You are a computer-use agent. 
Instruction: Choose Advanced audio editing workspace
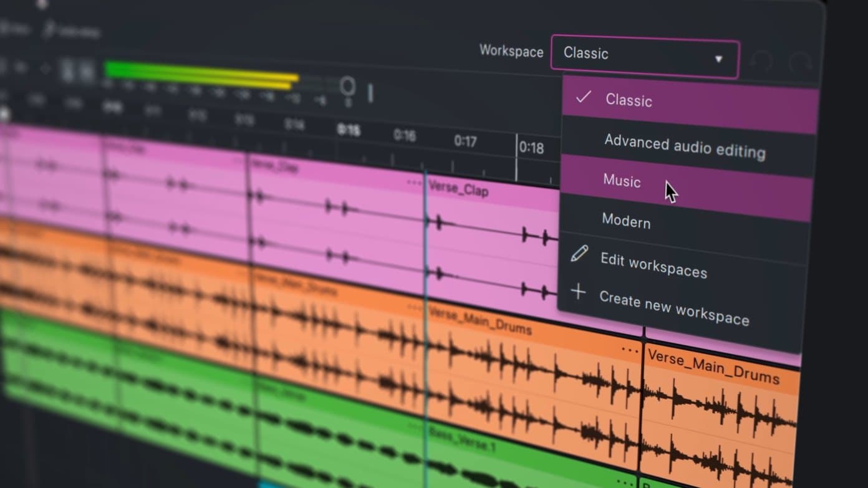(x=688, y=148)
